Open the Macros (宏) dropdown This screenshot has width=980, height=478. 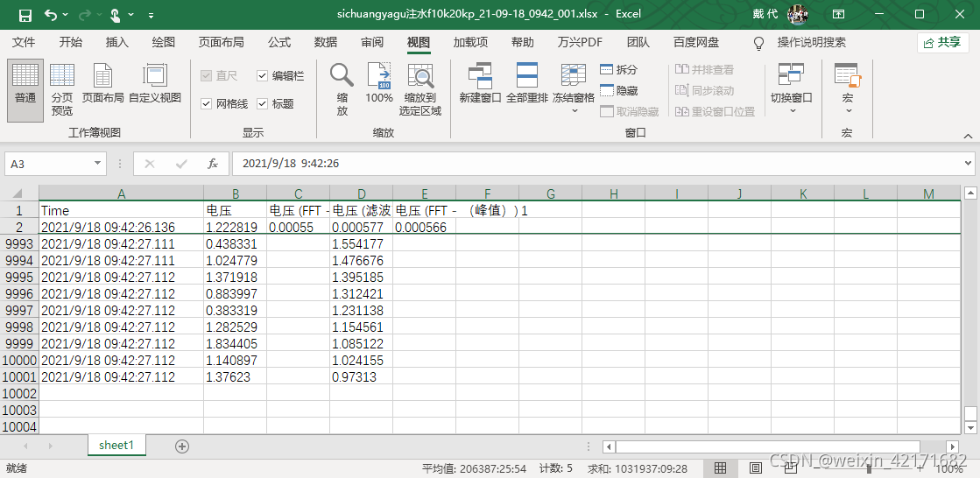pyautogui.click(x=848, y=90)
